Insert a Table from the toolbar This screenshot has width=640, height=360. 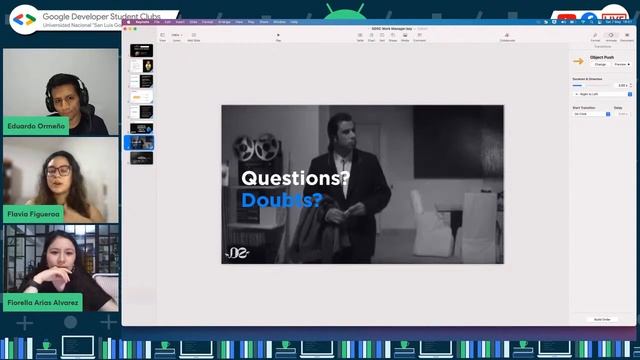tap(360, 37)
